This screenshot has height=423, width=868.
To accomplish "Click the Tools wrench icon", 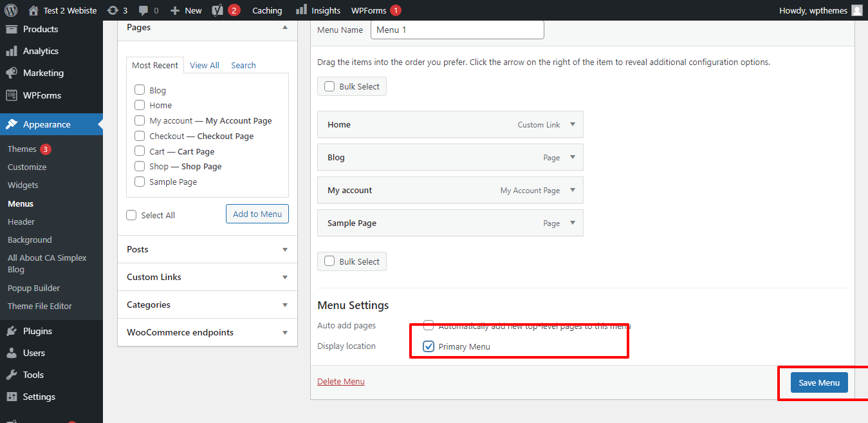I will [x=11, y=375].
